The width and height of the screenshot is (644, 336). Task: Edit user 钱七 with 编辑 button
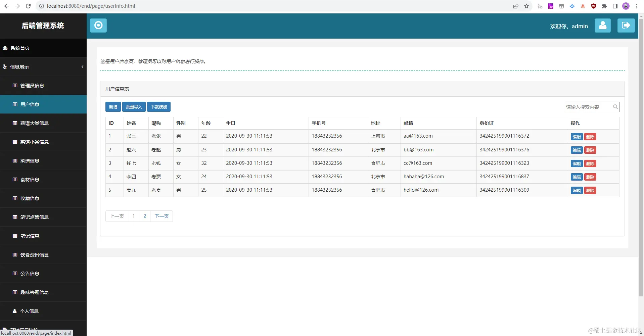coord(577,163)
